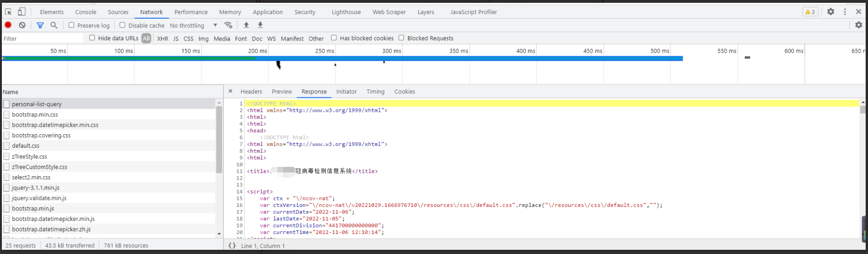Screen dimensions: 868x254
Task: Open network panel settings gear
Action: click(x=859, y=25)
